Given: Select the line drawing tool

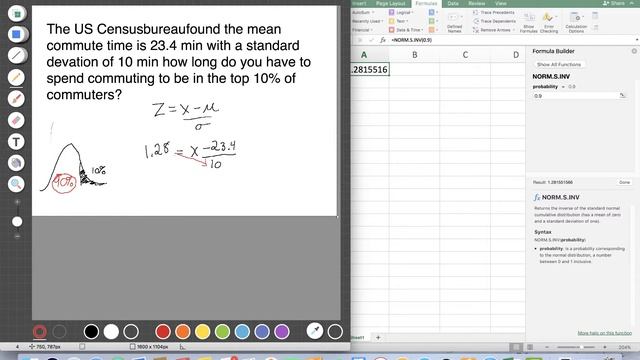Looking at the screenshot, I should click(x=16, y=56).
